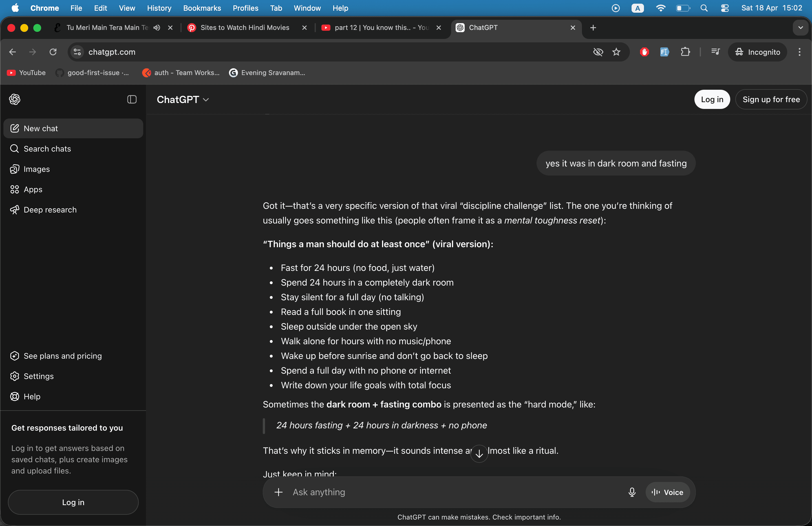This screenshot has height=526, width=812.
Task: Open ChatGPT Settings in sidebar
Action: 73,376
